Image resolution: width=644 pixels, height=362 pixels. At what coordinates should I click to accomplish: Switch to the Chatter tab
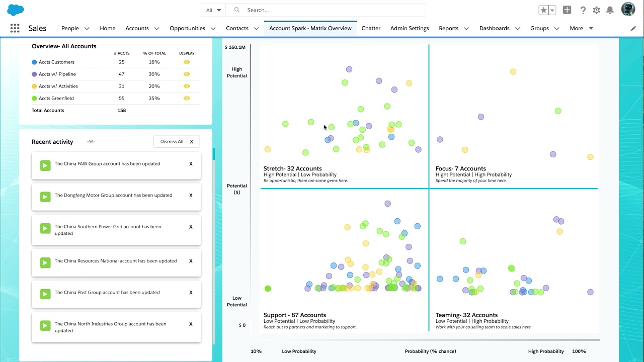tap(371, 29)
